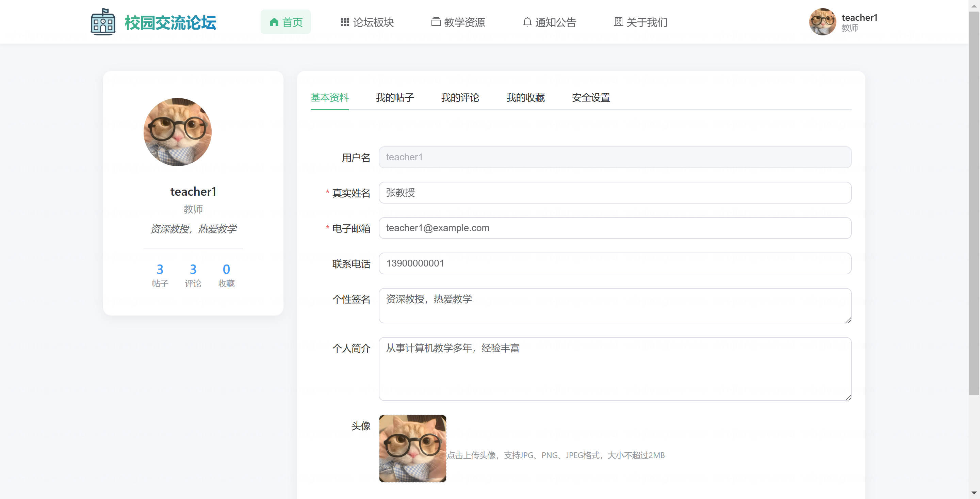Open the 教学资源 navigation item
The image size is (980, 499).
(x=458, y=22)
